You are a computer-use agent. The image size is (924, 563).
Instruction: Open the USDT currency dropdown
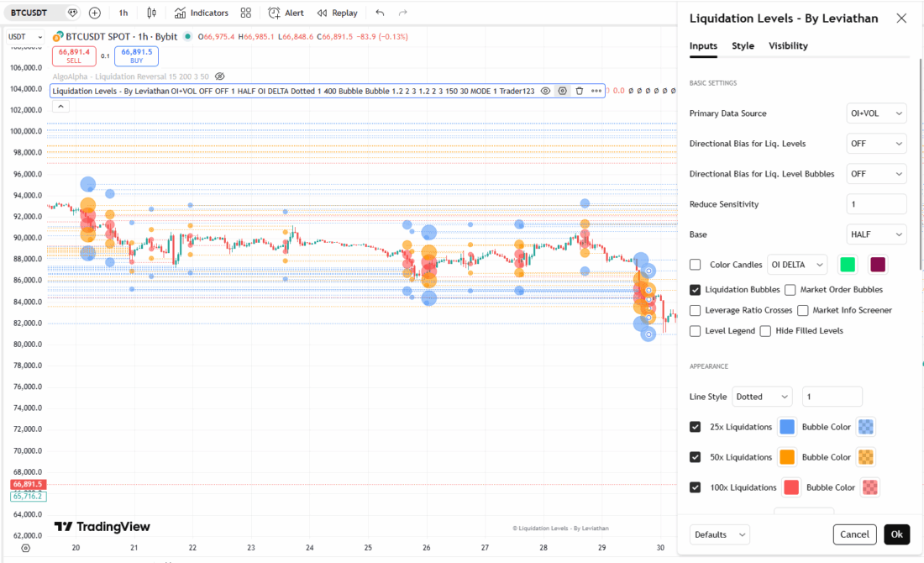click(x=25, y=37)
